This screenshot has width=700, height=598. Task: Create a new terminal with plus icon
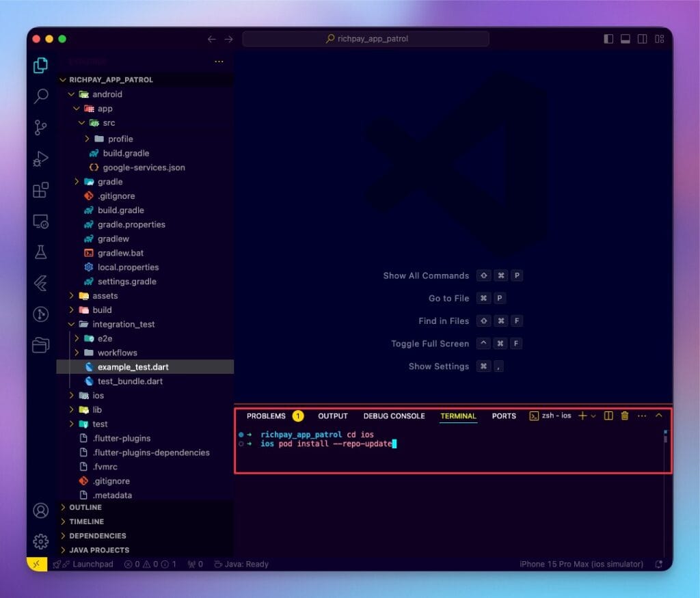(x=582, y=416)
